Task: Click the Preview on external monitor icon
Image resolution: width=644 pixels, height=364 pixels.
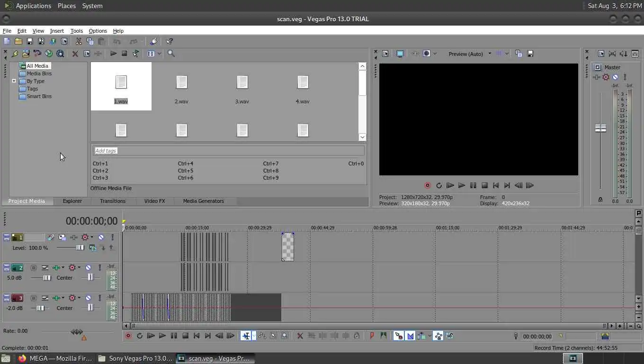Action: pos(400,54)
